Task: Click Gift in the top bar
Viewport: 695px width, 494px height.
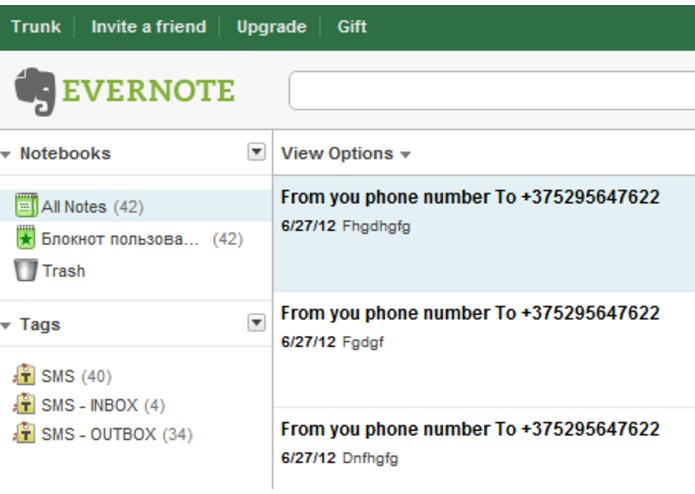Action: [352, 27]
